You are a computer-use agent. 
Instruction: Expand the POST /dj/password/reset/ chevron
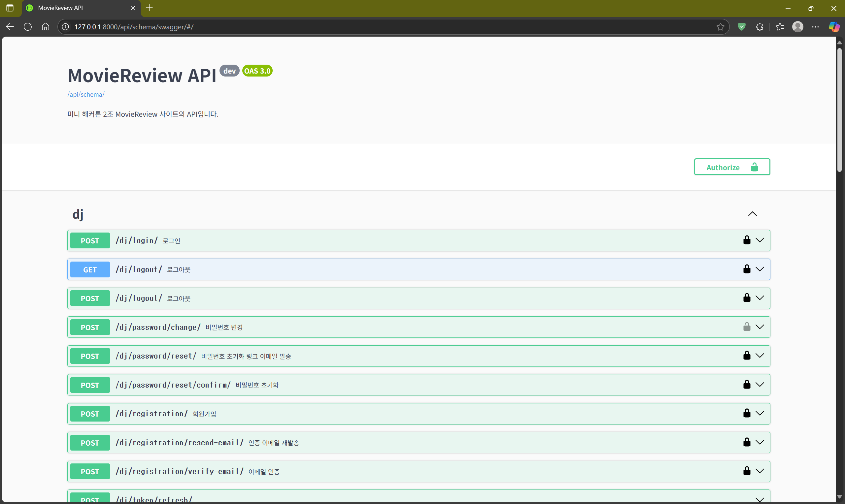click(x=760, y=356)
